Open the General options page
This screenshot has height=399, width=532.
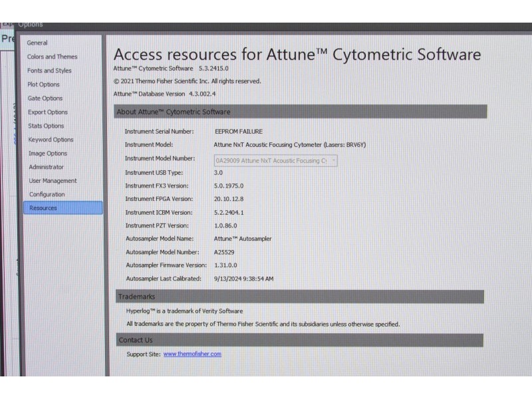coord(37,43)
